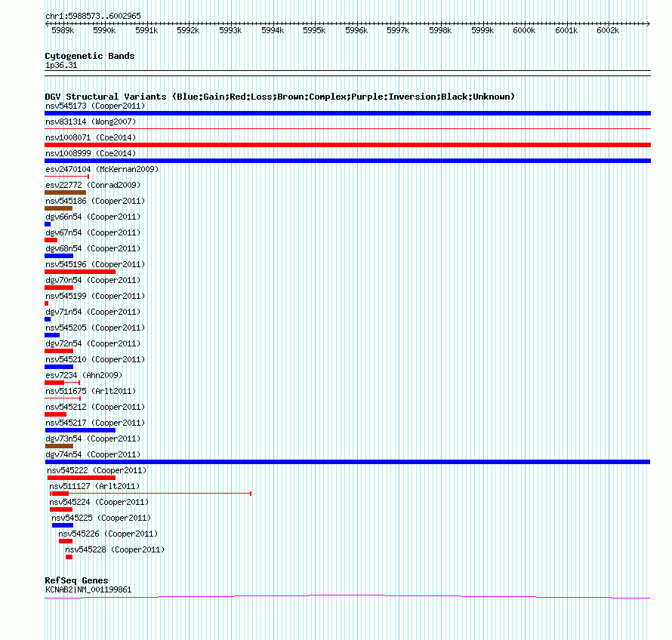
Task: Open the nsv545225 (Cooper2011) label
Action: click(x=101, y=518)
